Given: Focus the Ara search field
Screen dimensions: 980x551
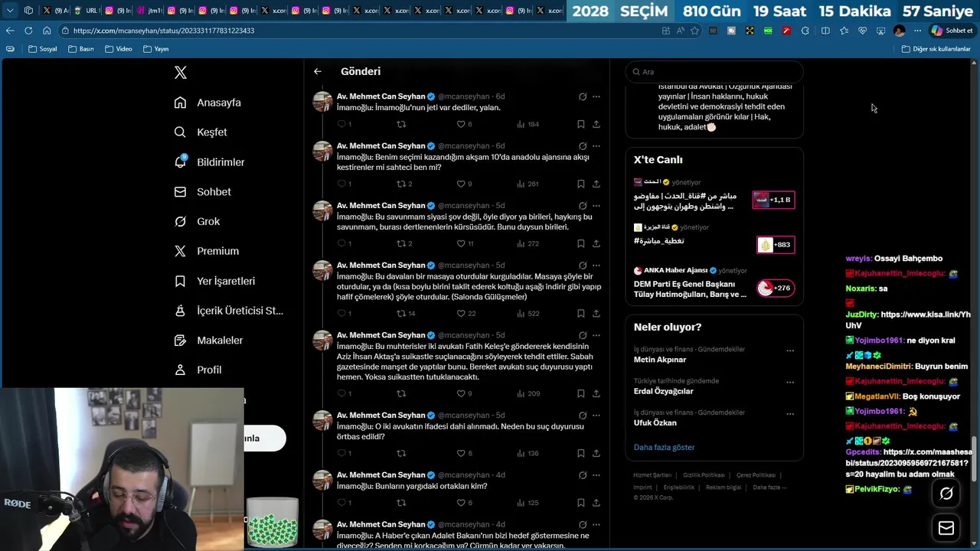Looking at the screenshot, I should pos(714,72).
